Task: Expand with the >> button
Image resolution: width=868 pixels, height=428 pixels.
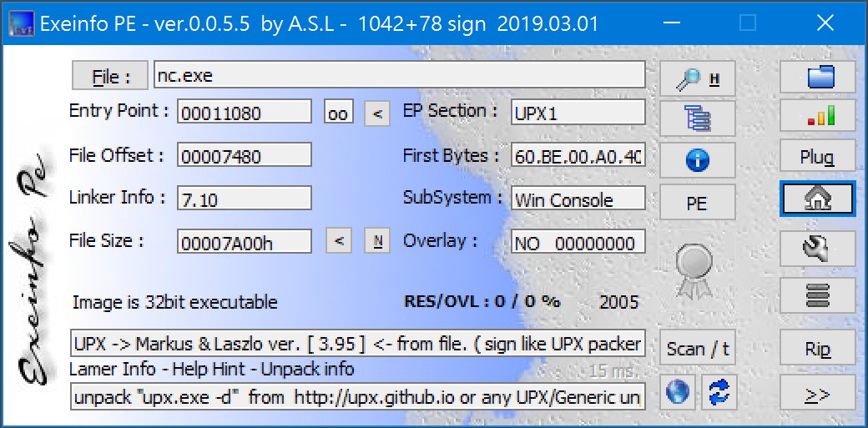Action: [x=818, y=393]
